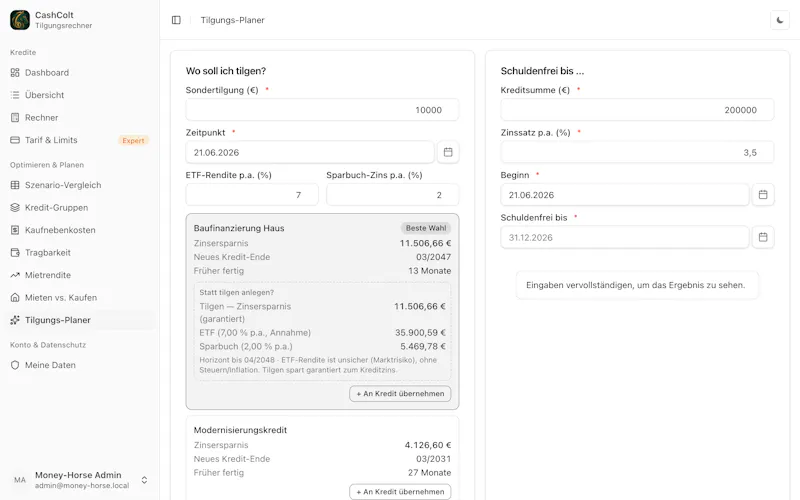Click the Tragbarkeit wallet icon
This screenshot has height=500, width=800.
coord(15,253)
